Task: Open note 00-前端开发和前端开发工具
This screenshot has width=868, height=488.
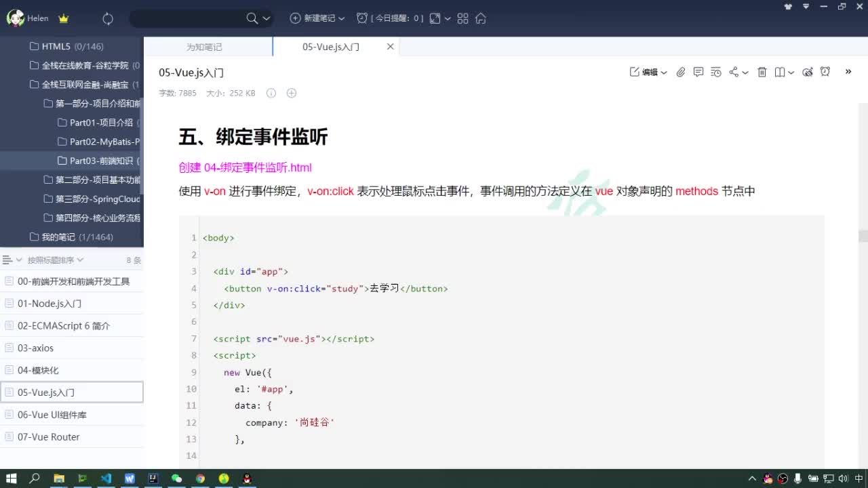Action: tap(72, 281)
